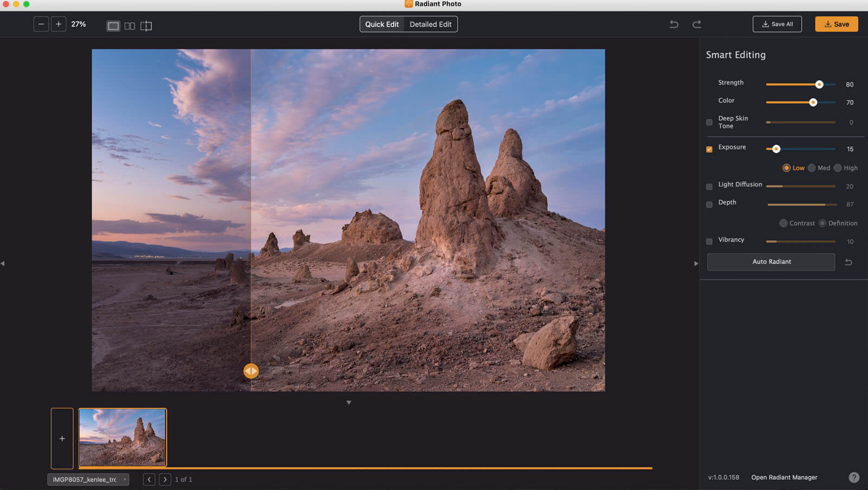Collapse the right panel using arrow

pos(696,263)
